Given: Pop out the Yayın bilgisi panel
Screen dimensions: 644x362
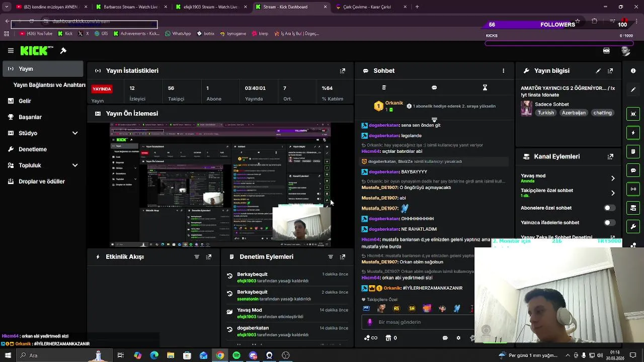Looking at the screenshot, I should 610,71.
